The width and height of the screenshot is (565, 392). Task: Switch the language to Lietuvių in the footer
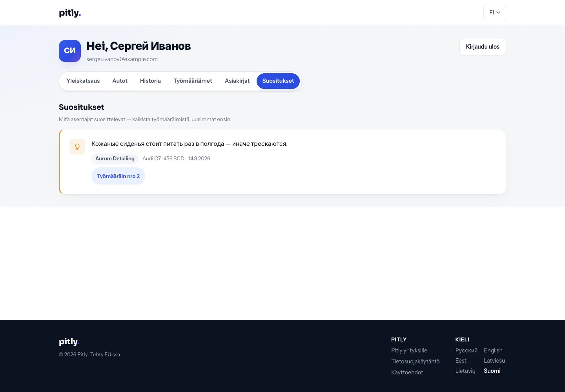[465, 371]
